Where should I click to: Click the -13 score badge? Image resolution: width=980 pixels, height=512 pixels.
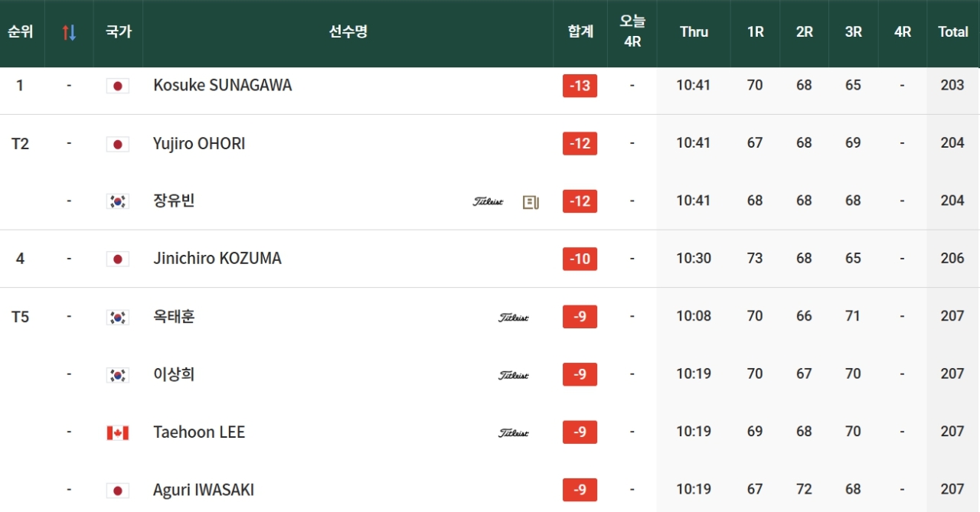coord(580,86)
